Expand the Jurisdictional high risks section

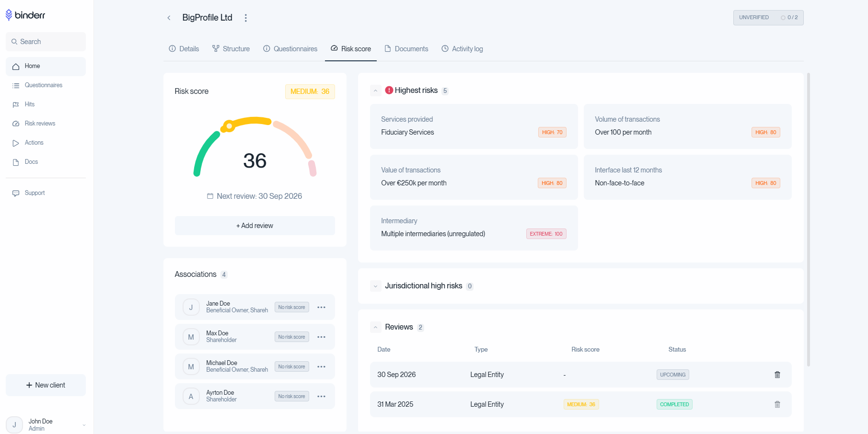pos(375,286)
